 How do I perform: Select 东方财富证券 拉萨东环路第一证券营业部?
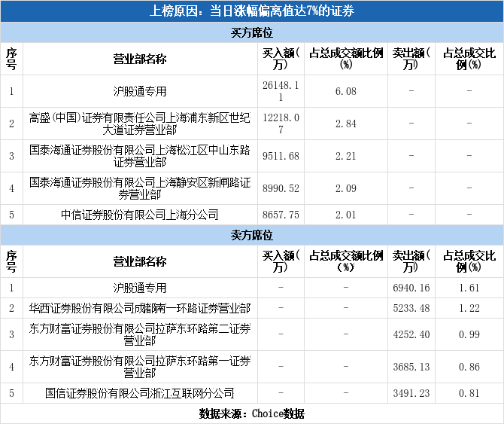pos(140,367)
